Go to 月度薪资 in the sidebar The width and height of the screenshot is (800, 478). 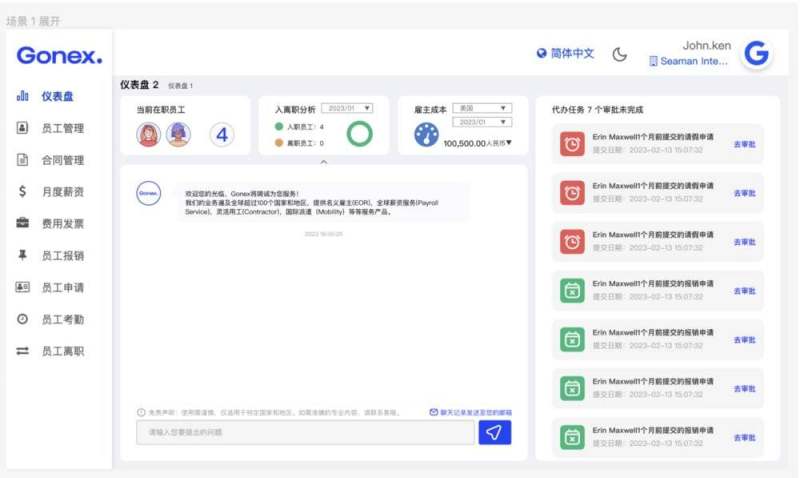pyautogui.click(x=62, y=192)
